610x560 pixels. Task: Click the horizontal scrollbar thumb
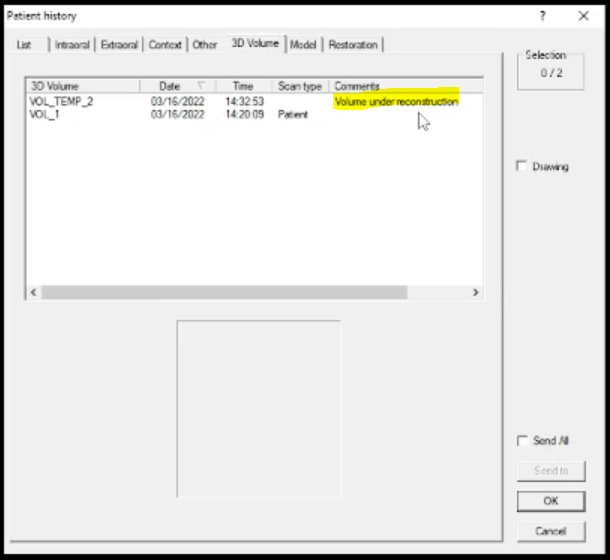[224, 292]
